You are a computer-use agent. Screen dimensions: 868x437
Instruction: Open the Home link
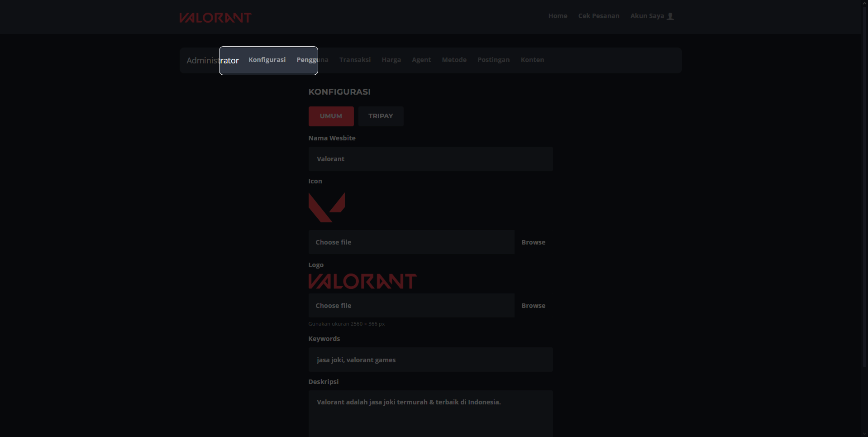pos(558,16)
